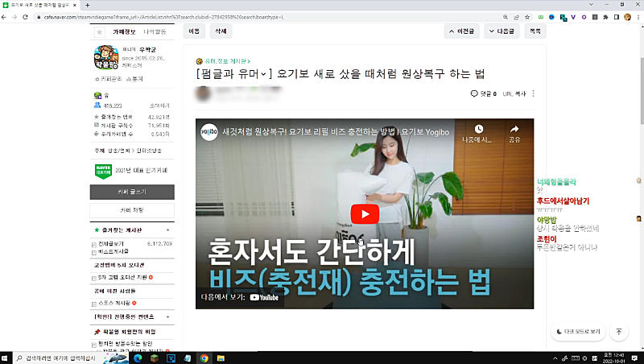Collapse the 즐겨찾는 게시판 section

(169, 230)
